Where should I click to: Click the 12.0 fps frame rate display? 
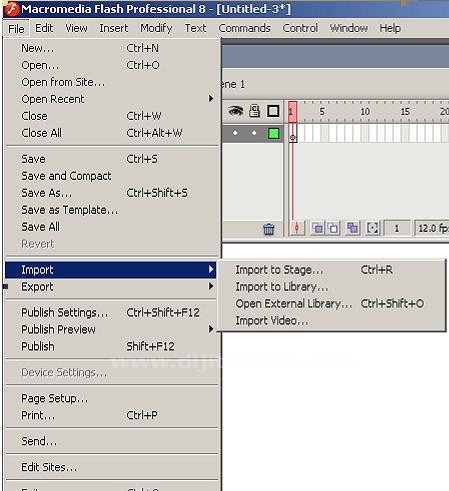click(432, 228)
